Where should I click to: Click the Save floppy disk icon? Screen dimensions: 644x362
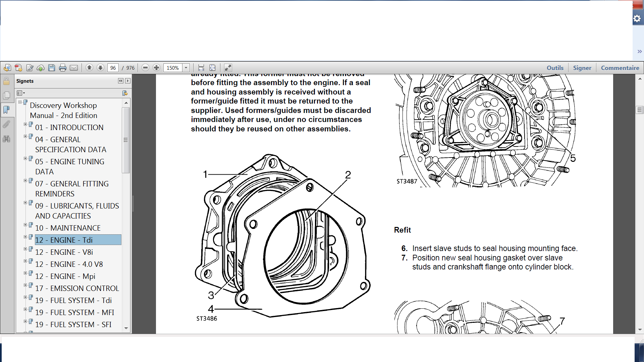click(x=52, y=68)
